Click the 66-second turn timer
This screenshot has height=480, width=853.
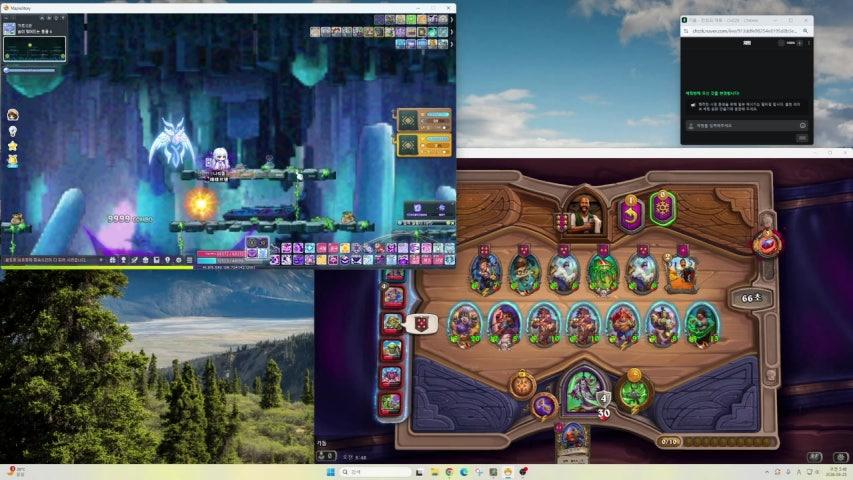click(x=752, y=298)
